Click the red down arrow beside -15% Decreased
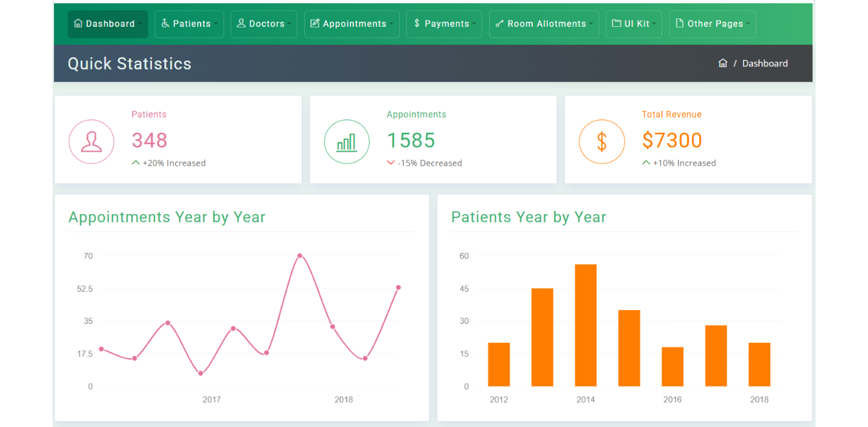Image resolution: width=868 pixels, height=427 pixels. (390, 162)
